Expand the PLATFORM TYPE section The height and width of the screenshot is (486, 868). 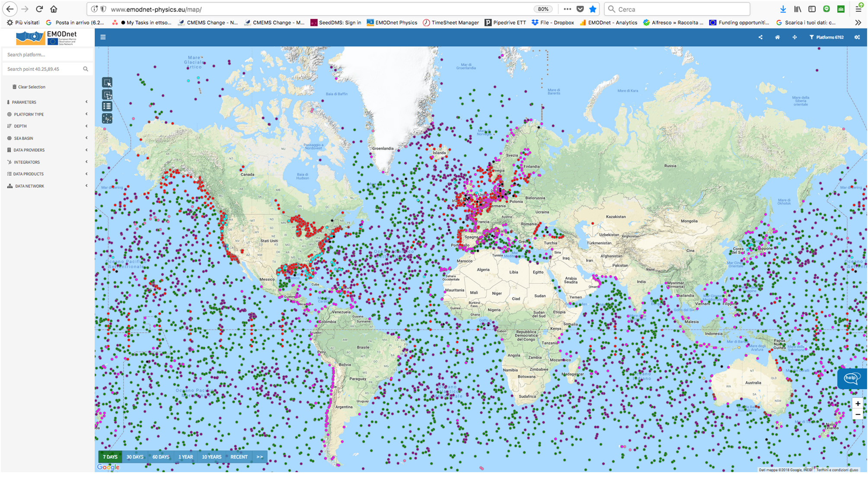point(29,114)
